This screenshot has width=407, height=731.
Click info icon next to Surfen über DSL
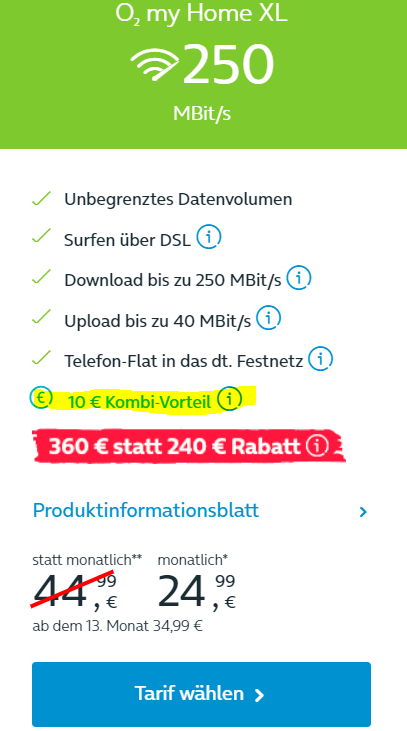click(208, 237)
